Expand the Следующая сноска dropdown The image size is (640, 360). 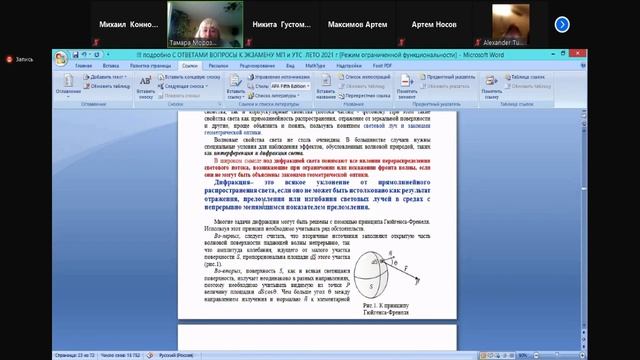click(183, 86)
